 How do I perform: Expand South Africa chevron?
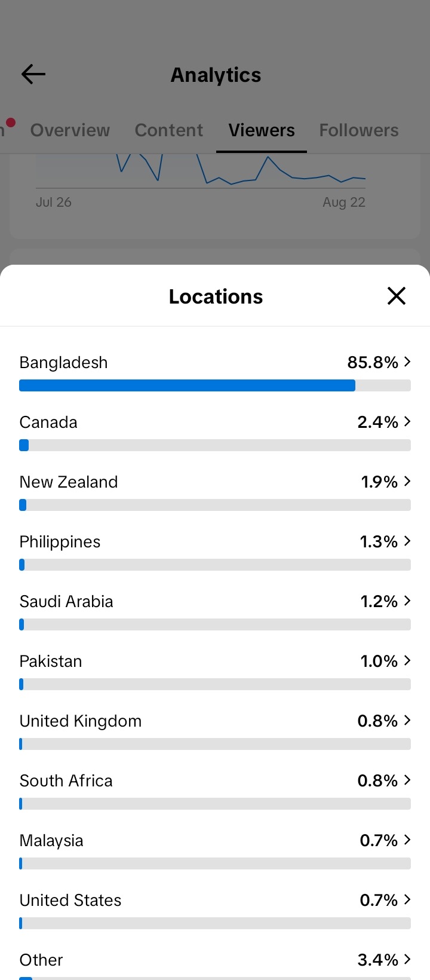407,780
